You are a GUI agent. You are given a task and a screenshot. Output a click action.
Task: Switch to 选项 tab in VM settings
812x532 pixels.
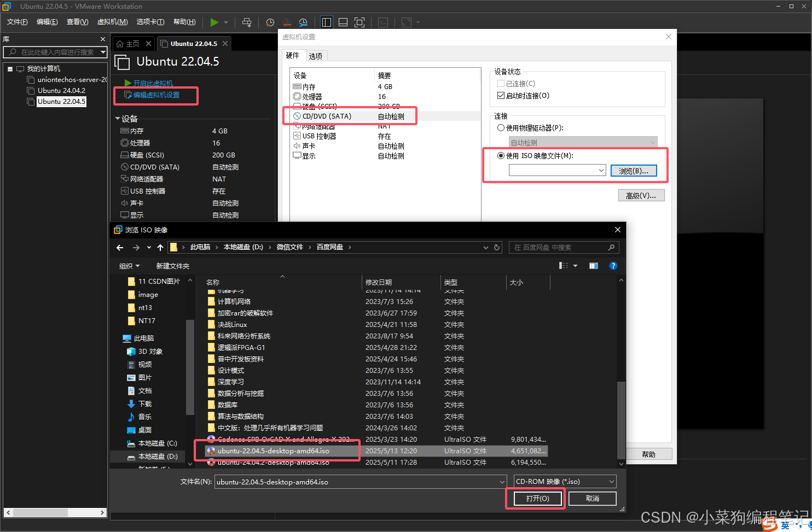315,56
